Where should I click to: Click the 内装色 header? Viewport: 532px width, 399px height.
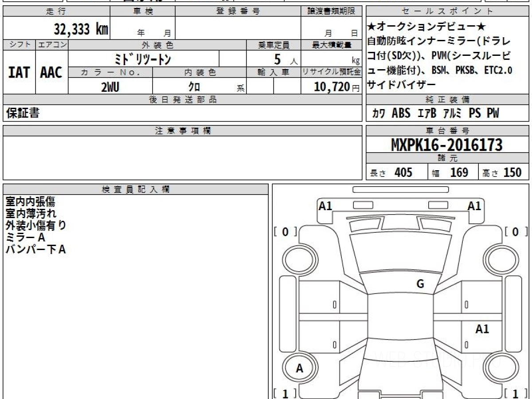coord(199,72)
